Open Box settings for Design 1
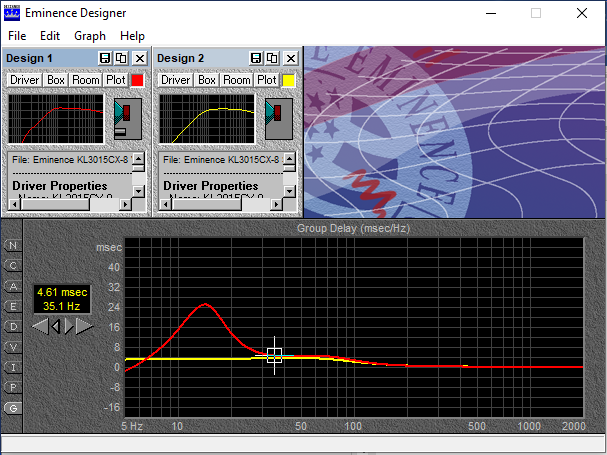The width and height of the screenshot is (607, 455). [x=56, y=80]
